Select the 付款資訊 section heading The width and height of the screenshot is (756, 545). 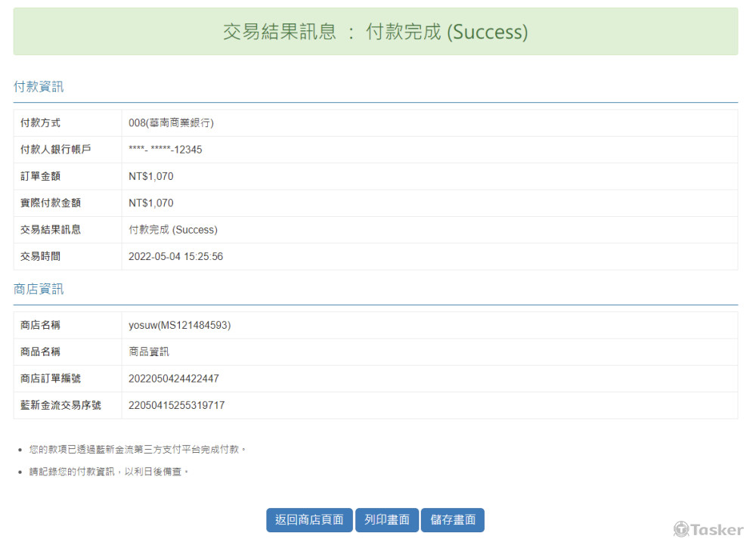pos(39,87)
